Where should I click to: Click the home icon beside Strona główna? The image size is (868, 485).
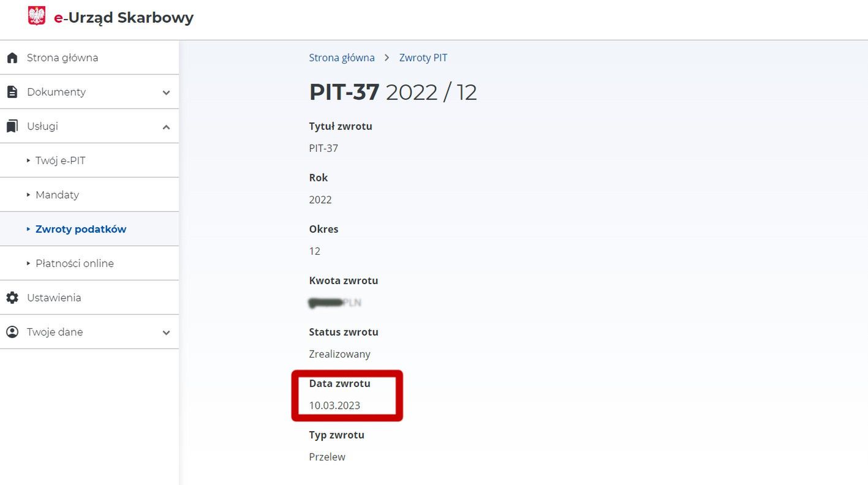click(x=12, y=58)
